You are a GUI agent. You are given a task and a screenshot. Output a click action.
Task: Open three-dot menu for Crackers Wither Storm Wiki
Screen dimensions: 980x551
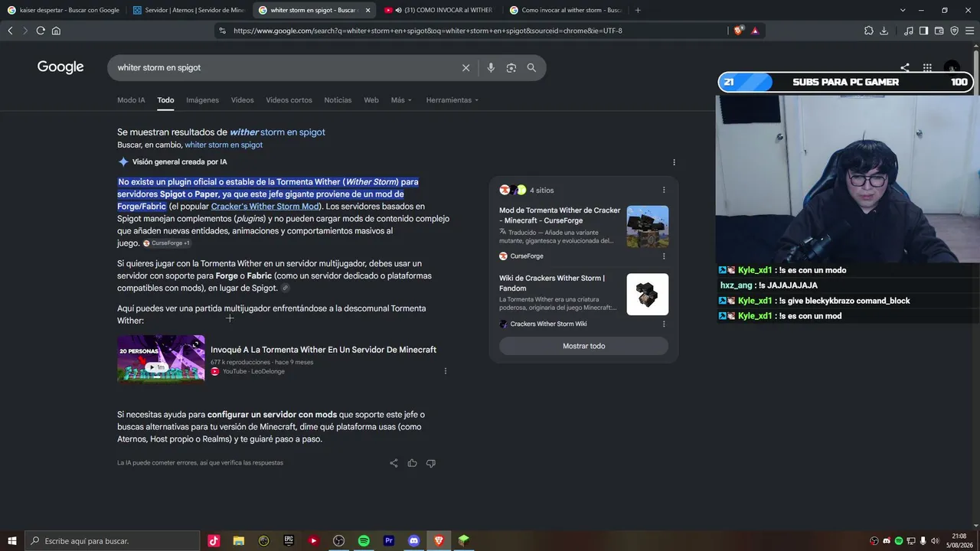pyautogui.click(x=664, y=324)
